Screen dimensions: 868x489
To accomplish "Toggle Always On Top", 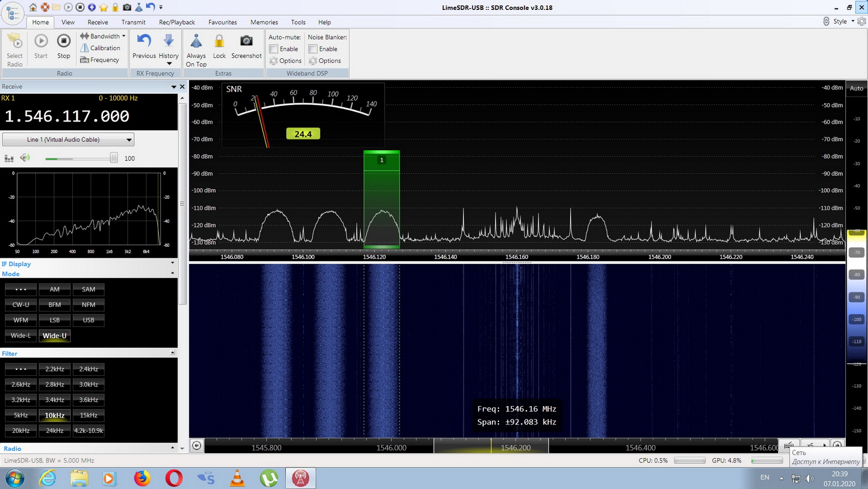I will coord(196,50).
